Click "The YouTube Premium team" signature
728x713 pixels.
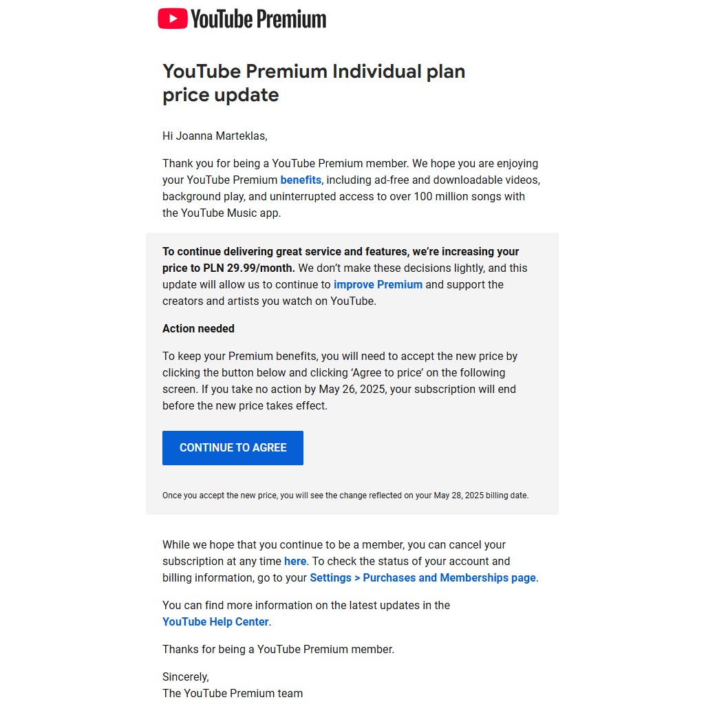(233, 694)
